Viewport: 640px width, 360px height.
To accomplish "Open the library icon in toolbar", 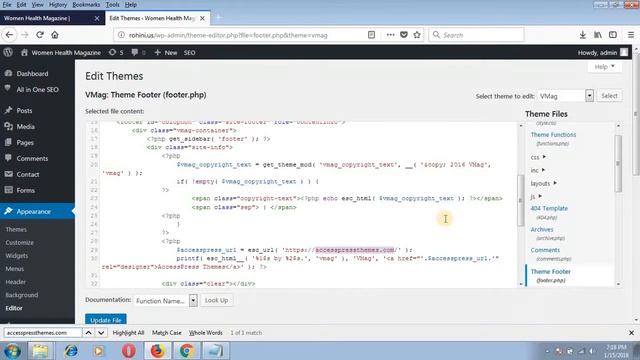I will [598, 35].
